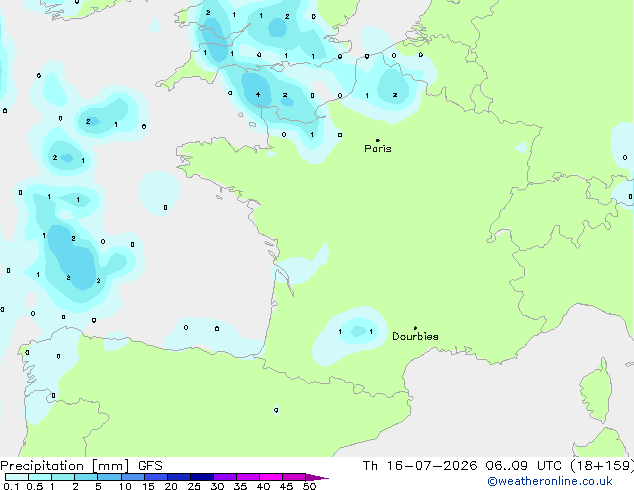The height and width of the screenshot is (490, 634).
Task: Select the Dourbies location dot marker
Action: pos(415,328)
